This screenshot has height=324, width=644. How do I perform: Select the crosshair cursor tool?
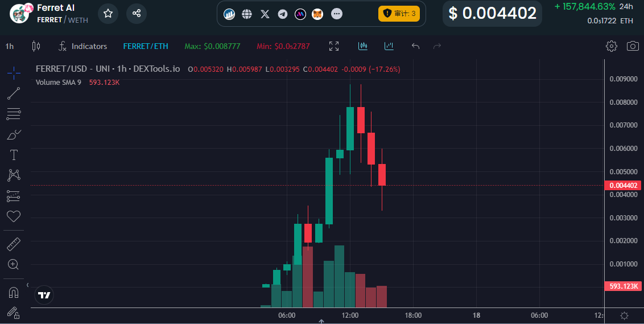pos(14,73)
